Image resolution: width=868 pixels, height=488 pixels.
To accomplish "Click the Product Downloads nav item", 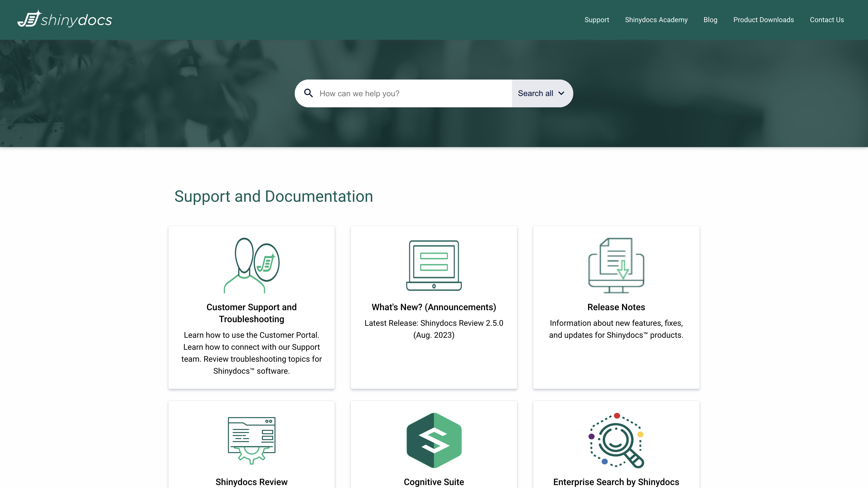I will point(763,20).
